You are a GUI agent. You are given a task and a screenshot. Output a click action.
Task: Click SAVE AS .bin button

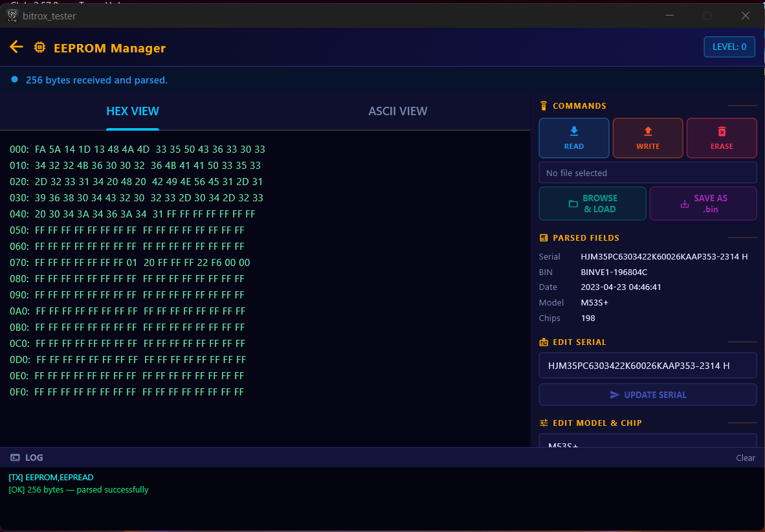coord(703,203)
